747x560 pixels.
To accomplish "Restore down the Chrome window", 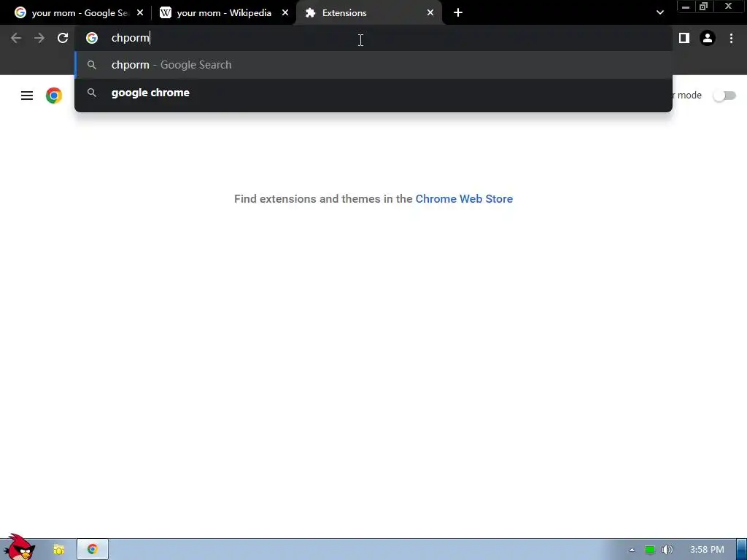I will (x=703, y=7).
